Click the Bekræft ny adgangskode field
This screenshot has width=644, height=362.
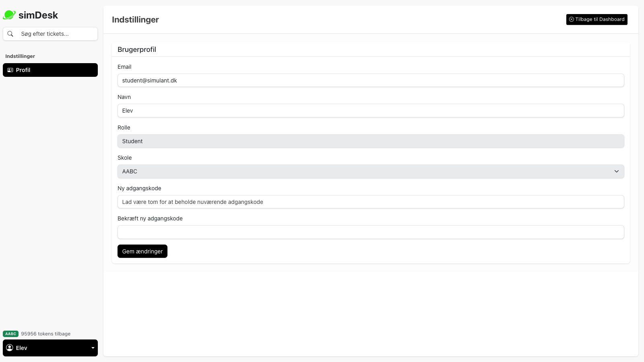[371, 232]
